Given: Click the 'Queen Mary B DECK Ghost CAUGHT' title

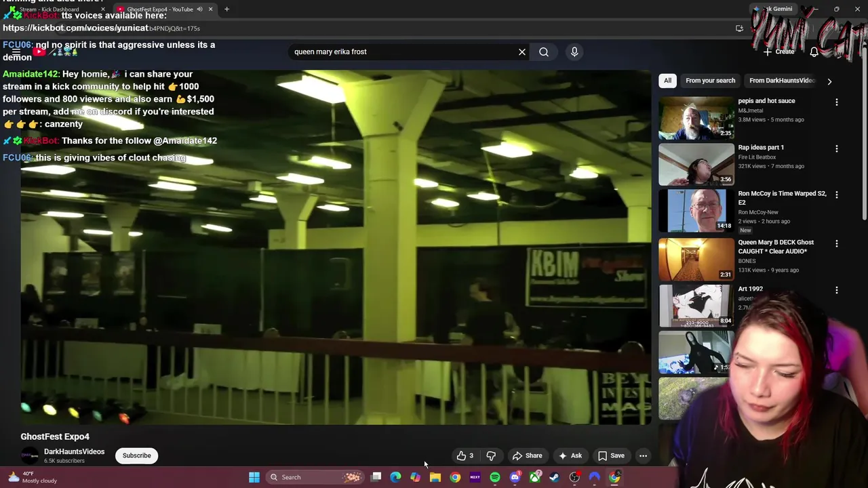Looking at the screenshot, I should [x=776, y=247].
